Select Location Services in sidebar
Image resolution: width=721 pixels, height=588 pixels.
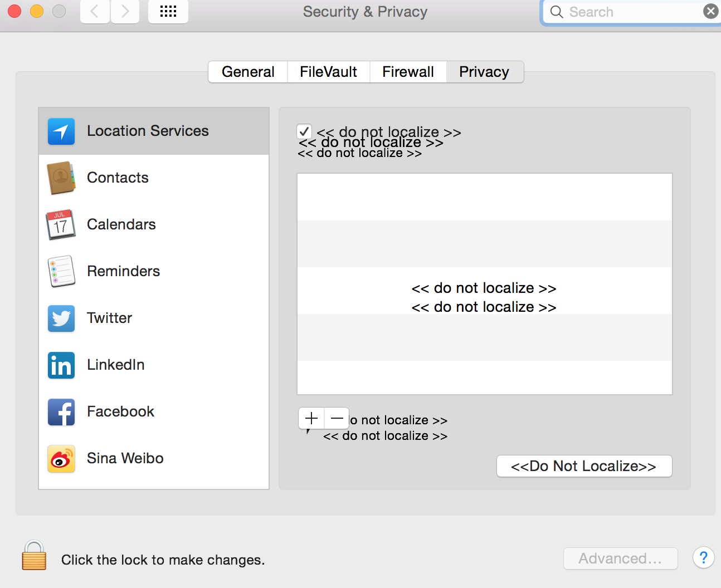(147, 131)
